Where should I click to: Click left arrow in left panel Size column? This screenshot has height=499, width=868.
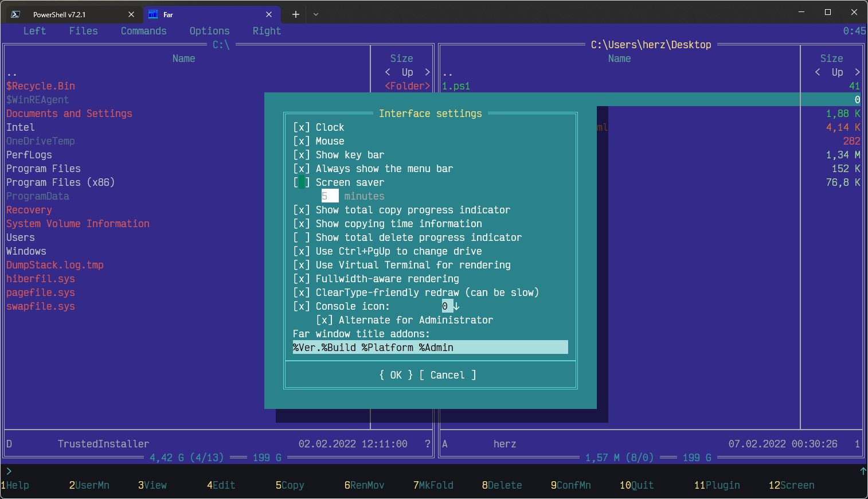(x=388, y=72)
